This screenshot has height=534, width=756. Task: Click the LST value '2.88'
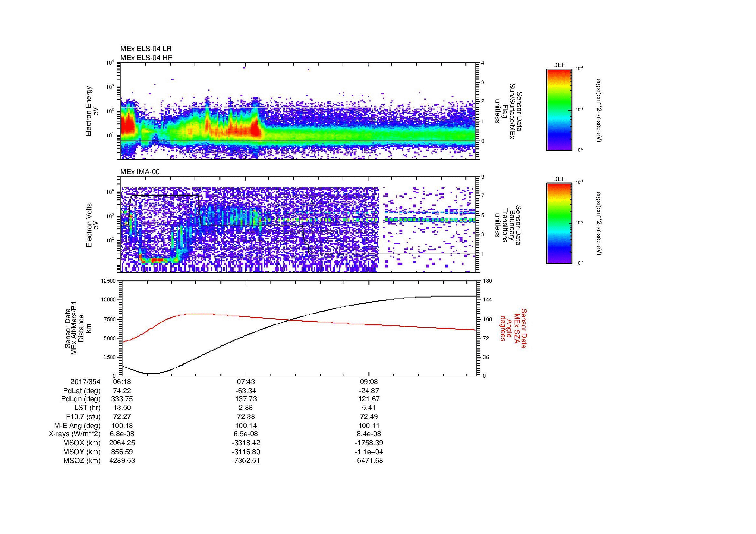[246, 408]
